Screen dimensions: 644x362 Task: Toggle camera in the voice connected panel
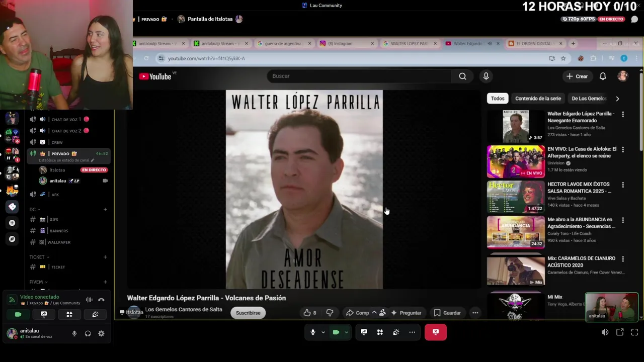18,314
